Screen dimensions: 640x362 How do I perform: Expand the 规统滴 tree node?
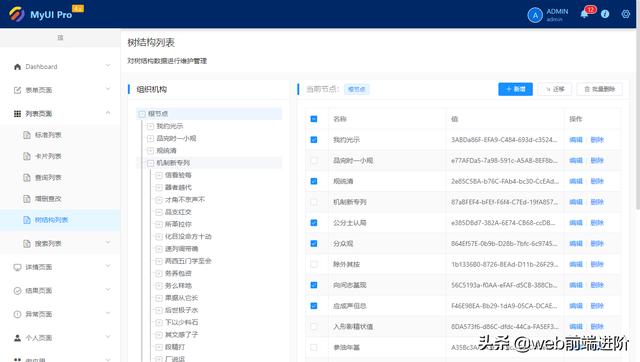[150, 151]
